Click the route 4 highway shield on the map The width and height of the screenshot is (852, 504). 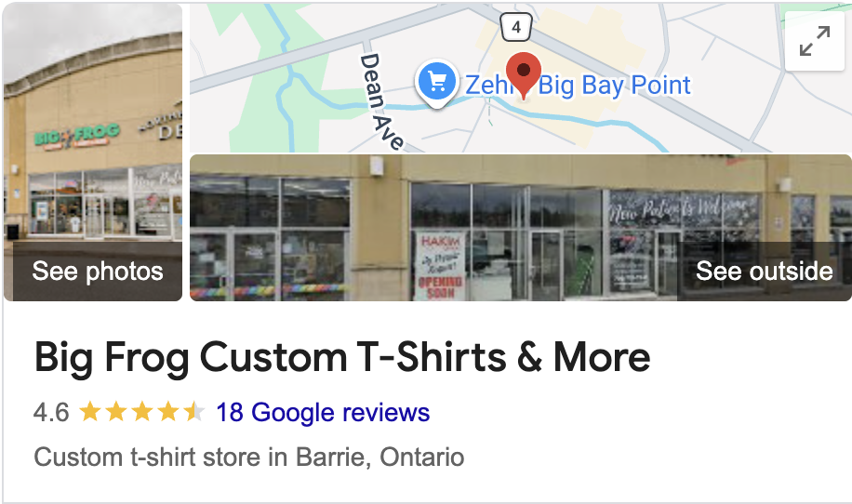(x=515, y=27)
